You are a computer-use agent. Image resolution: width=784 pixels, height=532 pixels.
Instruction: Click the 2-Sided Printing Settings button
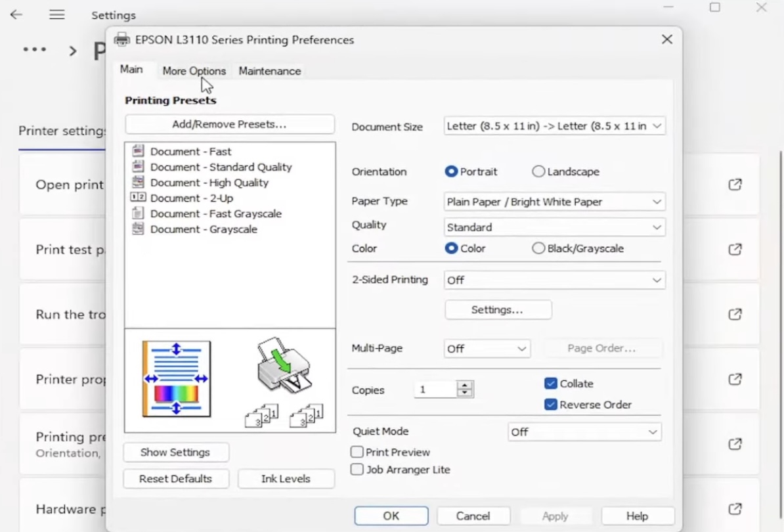point(498,310)
